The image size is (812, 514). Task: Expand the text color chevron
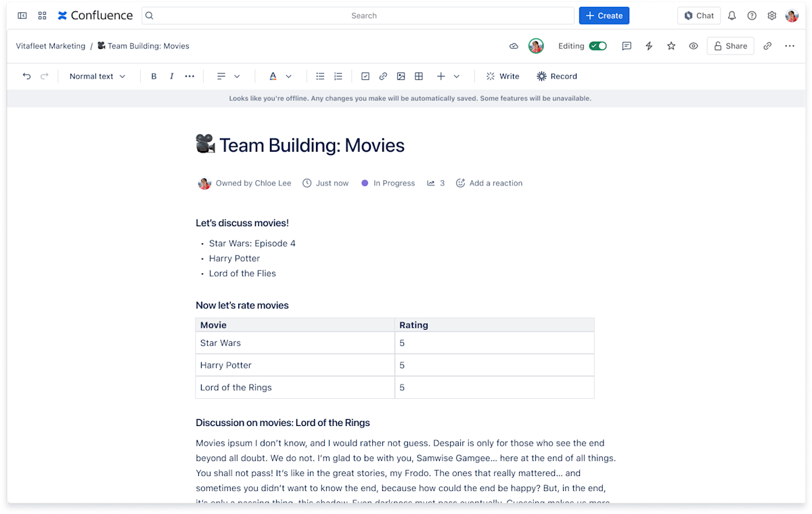(x=289, y=77)
